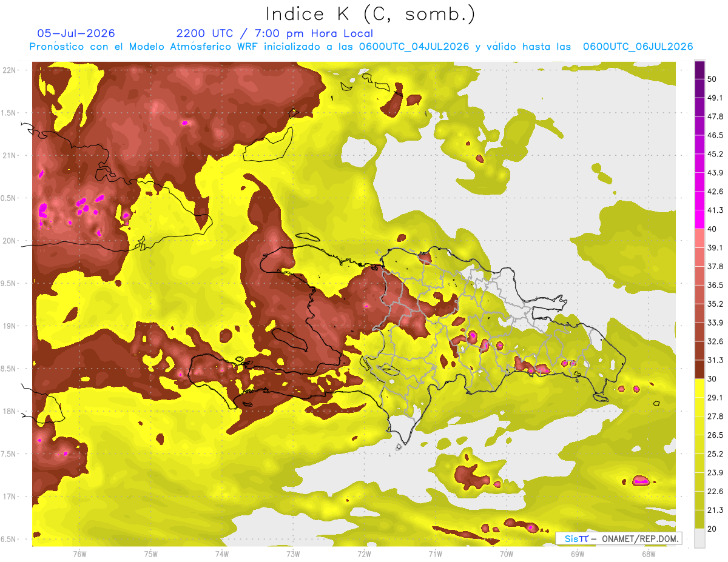Click the 69W longitude label
728x562 pixels.
pyautogui.click(x=578, y=554)
